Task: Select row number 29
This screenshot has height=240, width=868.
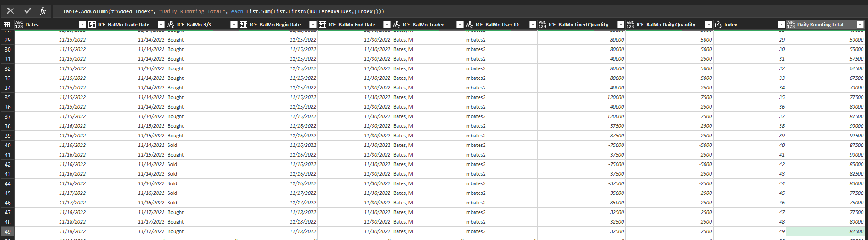Action: click(x=8, y=40)
